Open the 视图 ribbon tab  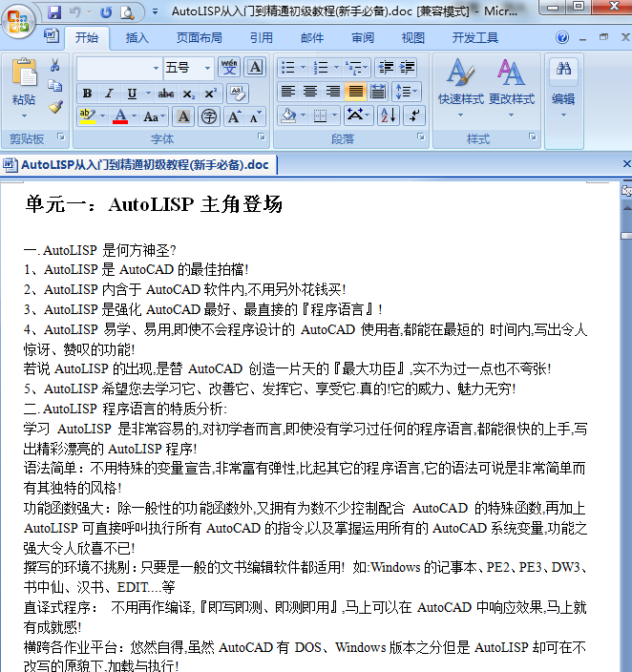point(413,38)
